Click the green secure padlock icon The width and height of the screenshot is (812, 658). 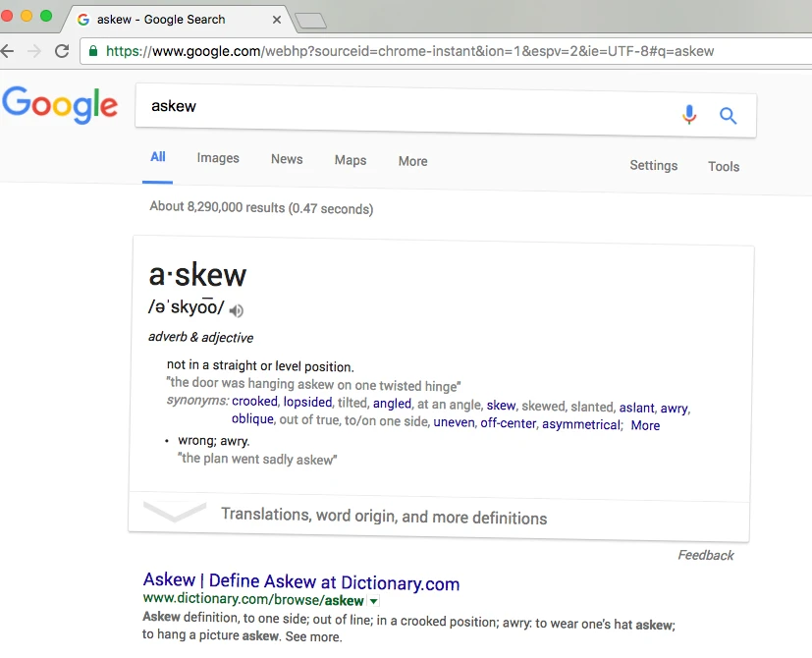[x=93, y=51]
